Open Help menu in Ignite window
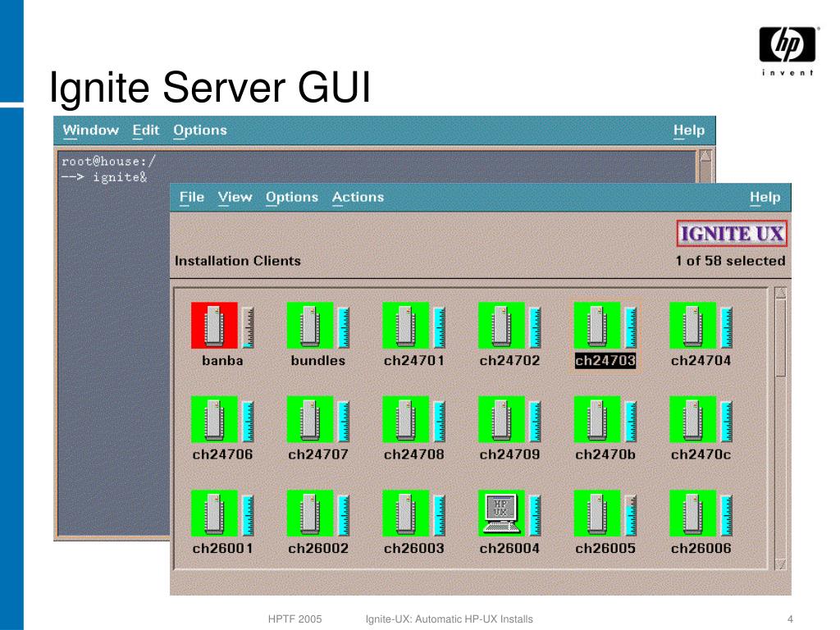This screenshot has width=840, height=630. (x=765, y=197)
